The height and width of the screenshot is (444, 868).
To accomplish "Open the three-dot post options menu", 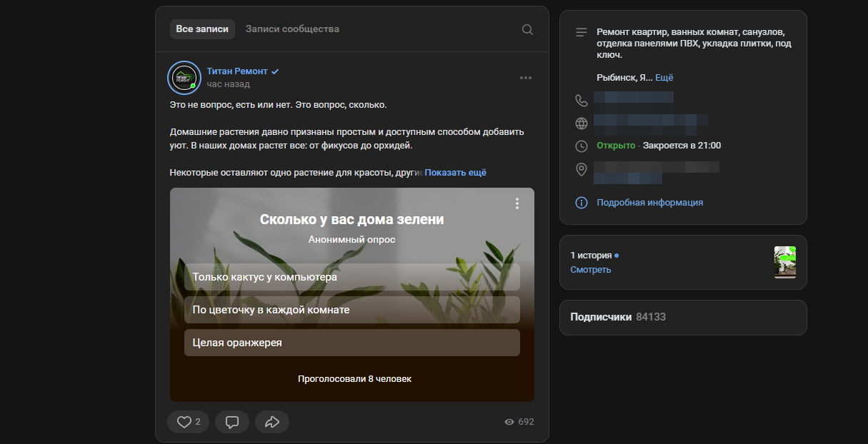I will (x=526, y=78).
